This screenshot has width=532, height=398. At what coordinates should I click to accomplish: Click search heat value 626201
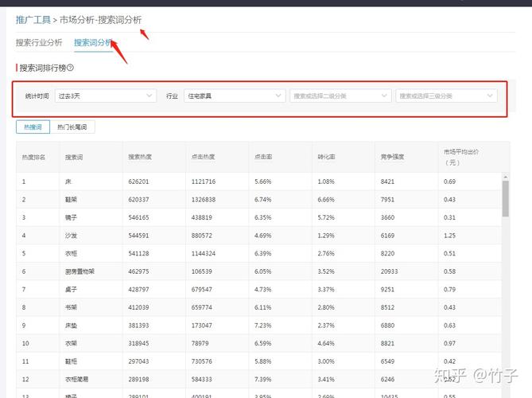point(138,181)
